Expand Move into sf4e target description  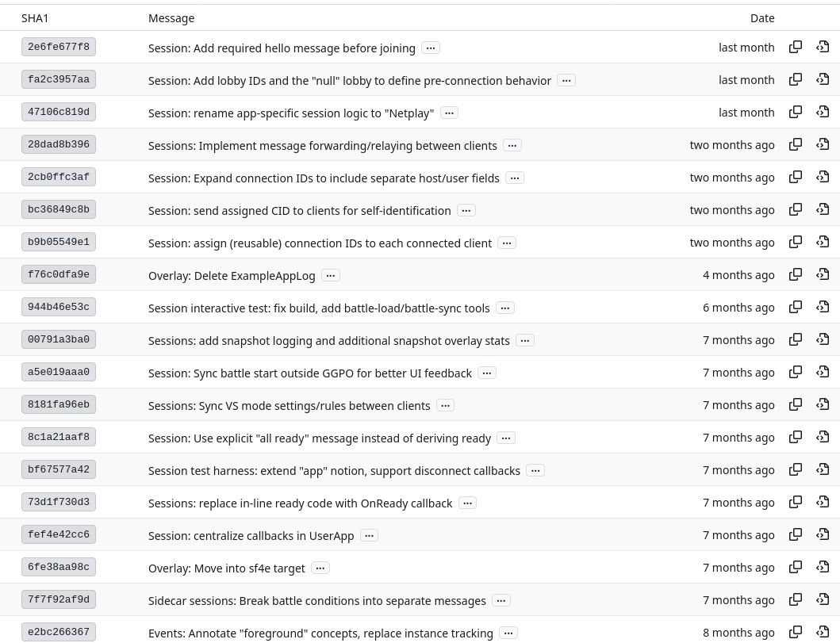click(320, 568)
